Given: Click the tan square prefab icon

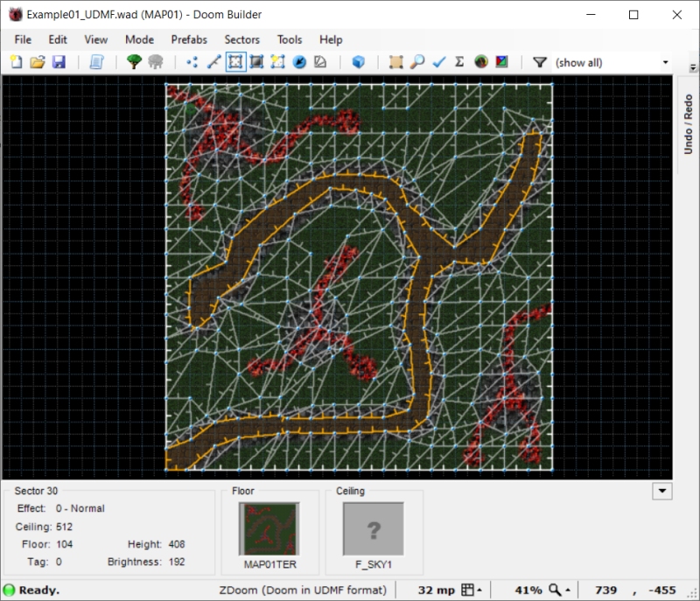Looking at the screenshot, I should [395, 61].
